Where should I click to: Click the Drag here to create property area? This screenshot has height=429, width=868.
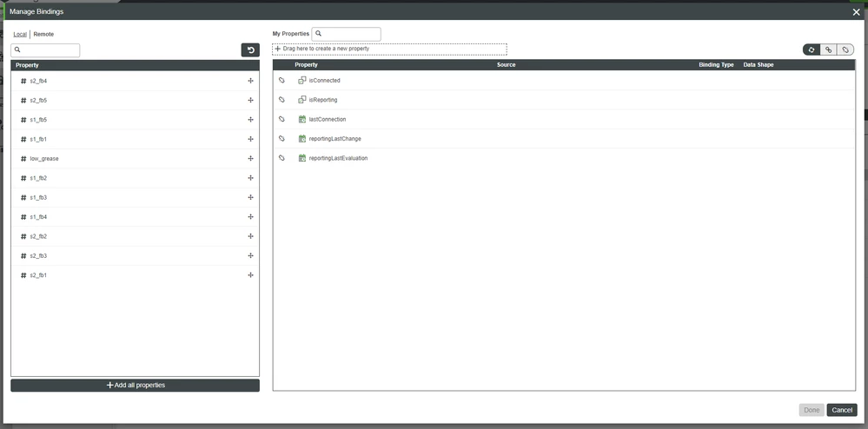point(390,49)
